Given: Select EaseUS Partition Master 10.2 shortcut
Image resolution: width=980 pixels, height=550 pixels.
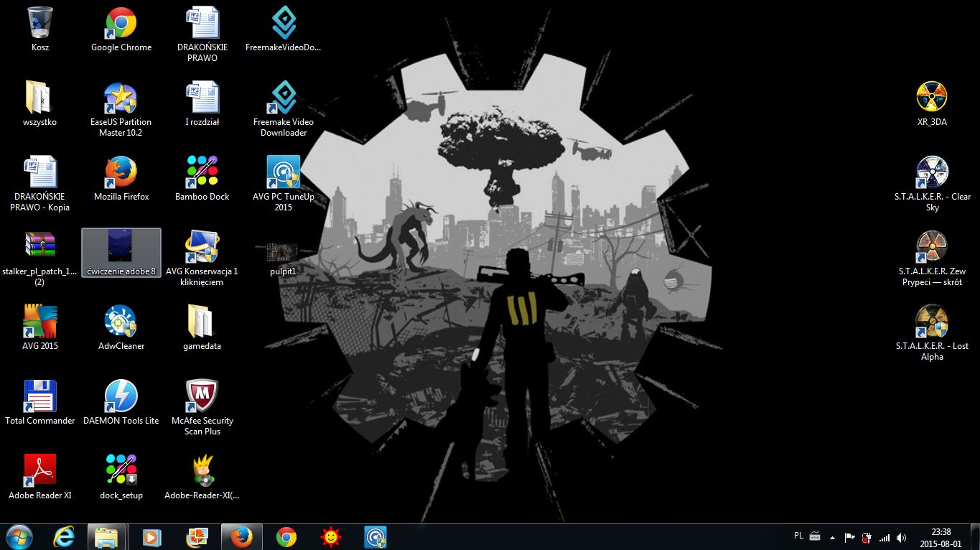Looking at the screenshot, I should pyautogui.click(x=121, y=110).
